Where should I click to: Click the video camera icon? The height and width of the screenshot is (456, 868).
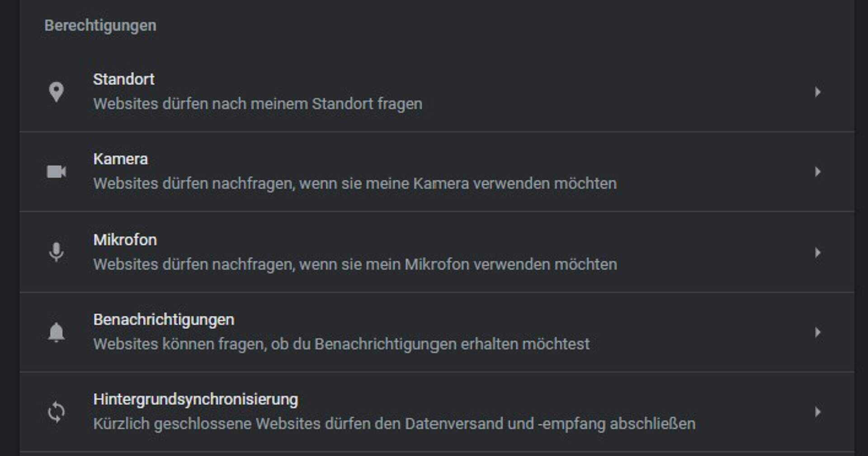click(x=57, y=172)
